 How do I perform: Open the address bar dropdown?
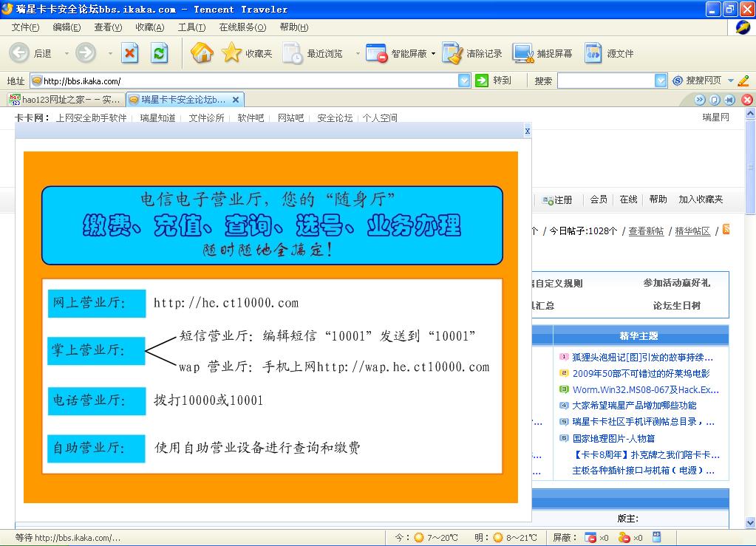(464, 81)
